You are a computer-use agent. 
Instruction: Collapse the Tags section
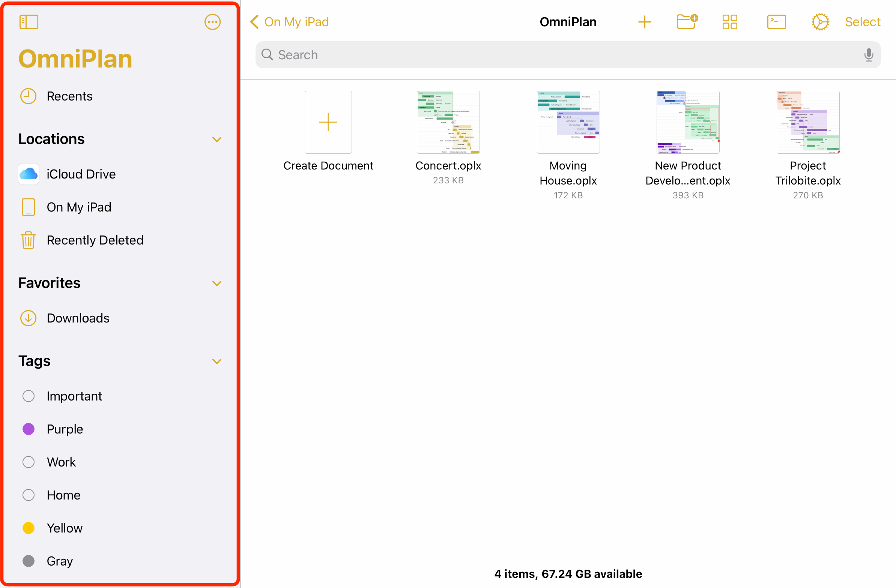point(216,361)
